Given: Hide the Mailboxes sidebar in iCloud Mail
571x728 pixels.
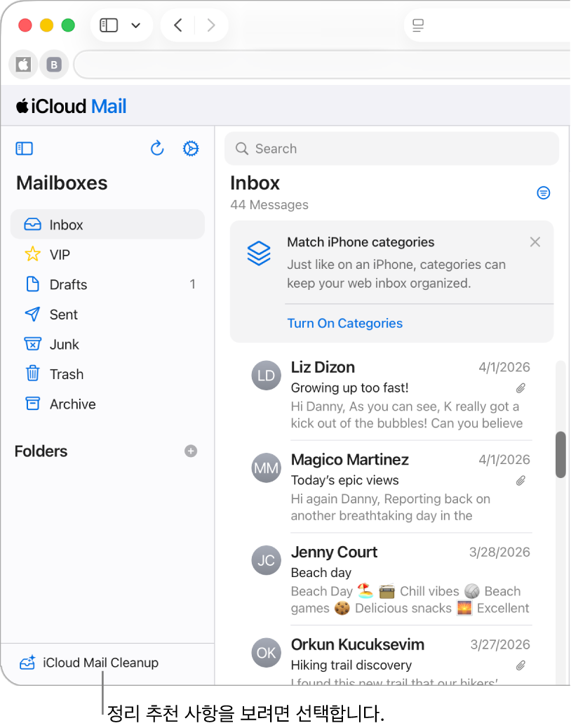Looking at the screenshot, I should [x=24, y=149].
